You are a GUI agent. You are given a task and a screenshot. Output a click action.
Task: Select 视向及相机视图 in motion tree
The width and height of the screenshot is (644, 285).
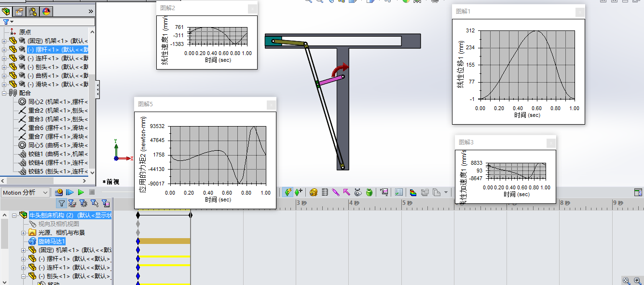[58, 224]
